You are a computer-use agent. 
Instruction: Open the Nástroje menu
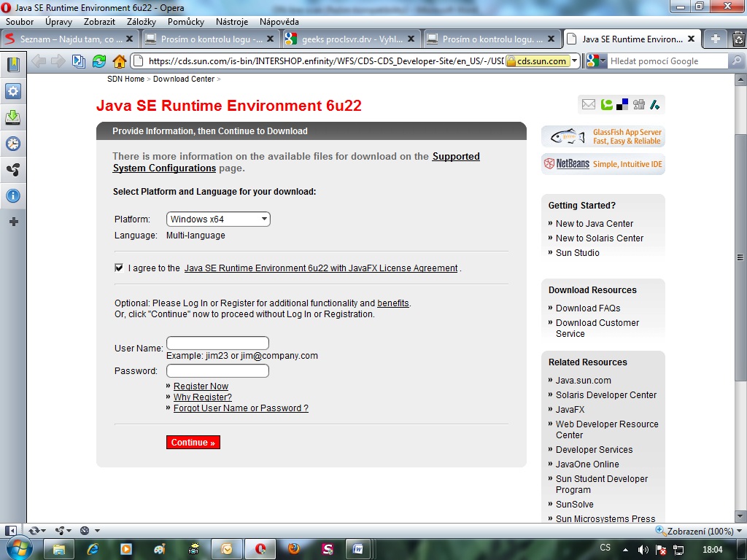[231, 22]
